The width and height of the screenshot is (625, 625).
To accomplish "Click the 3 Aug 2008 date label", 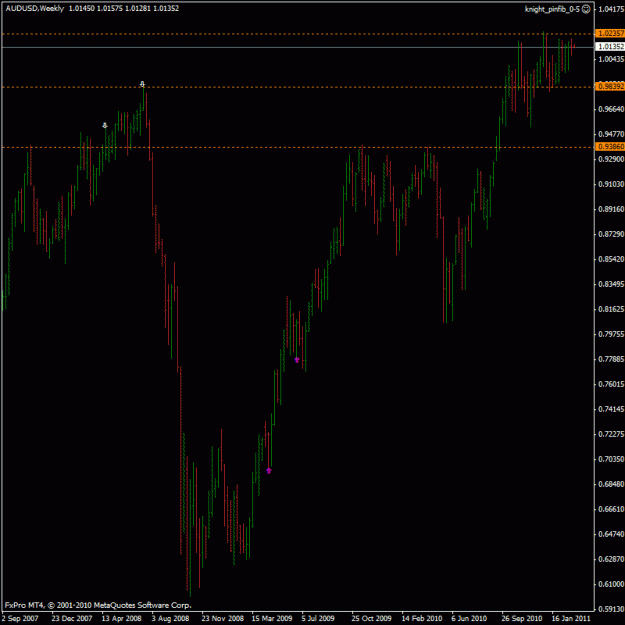I will (171, 619).
